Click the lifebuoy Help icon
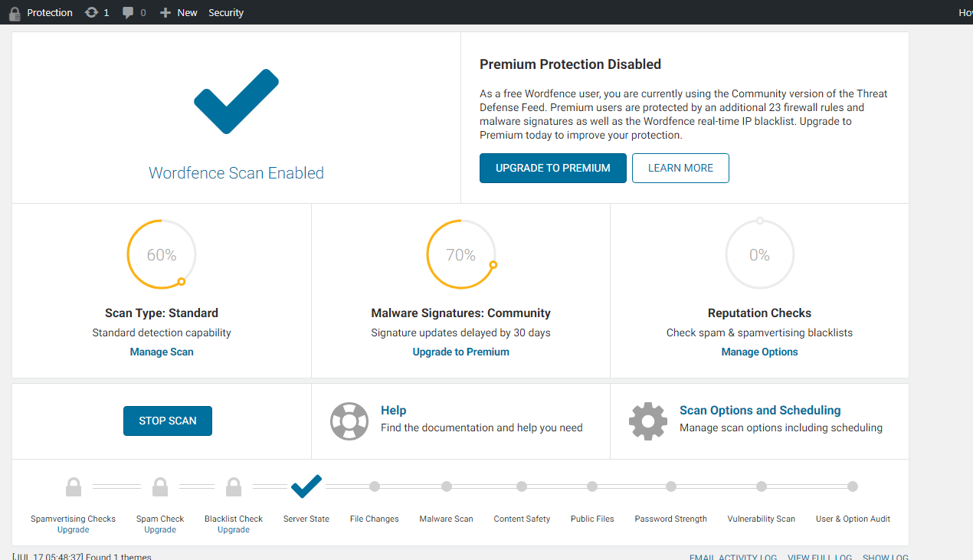 tap(349, 421)
